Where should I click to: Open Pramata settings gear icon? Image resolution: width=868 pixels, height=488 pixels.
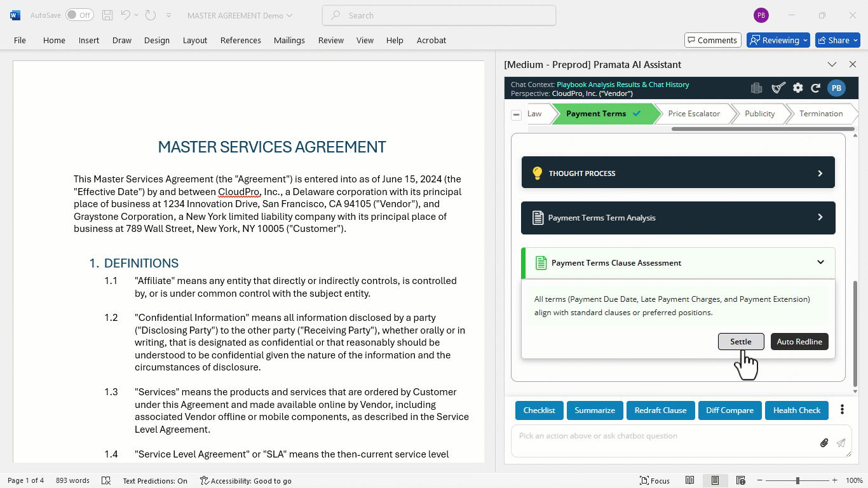point(798,88)
